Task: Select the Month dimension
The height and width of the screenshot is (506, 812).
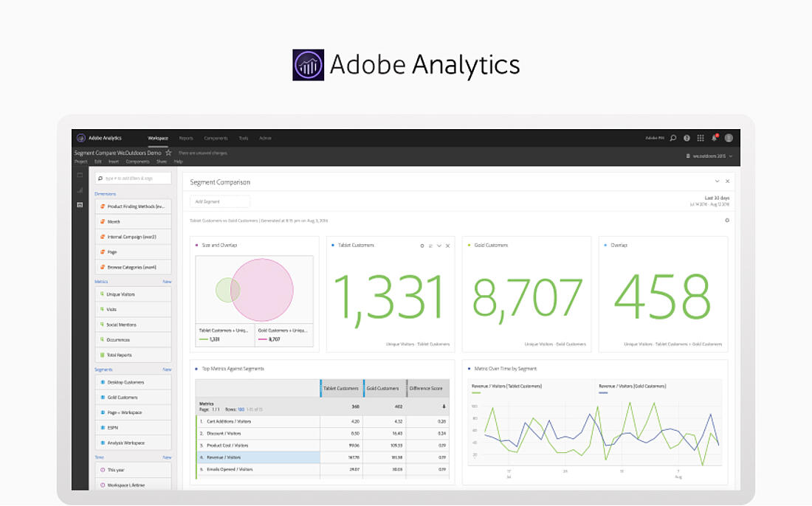Action: 133,221
